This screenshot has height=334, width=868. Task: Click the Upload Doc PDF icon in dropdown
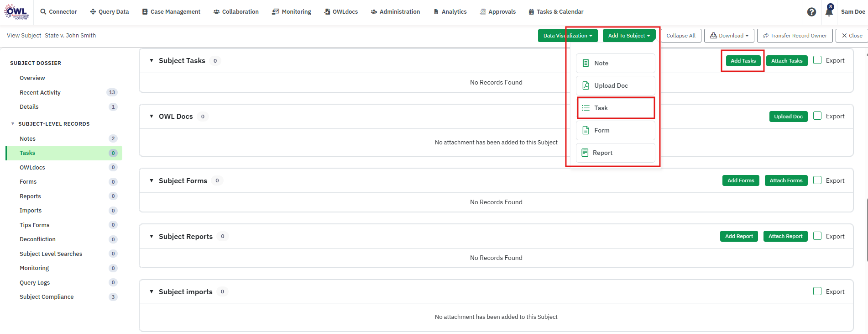586,85
